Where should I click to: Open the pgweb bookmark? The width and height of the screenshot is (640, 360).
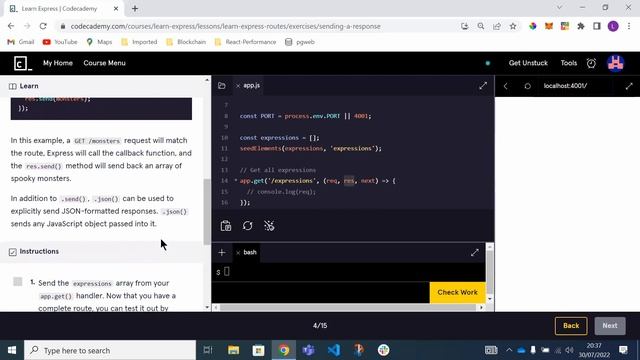point(300,42)
